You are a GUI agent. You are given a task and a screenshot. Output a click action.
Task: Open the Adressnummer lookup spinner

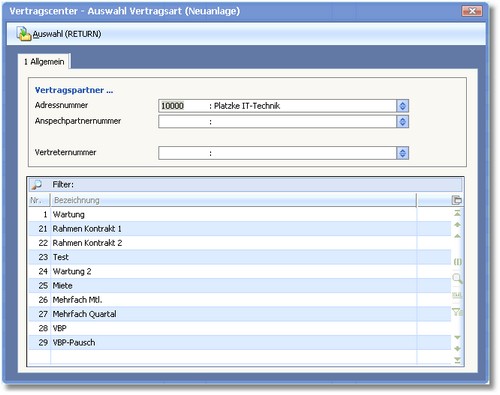tap(402, 106)
